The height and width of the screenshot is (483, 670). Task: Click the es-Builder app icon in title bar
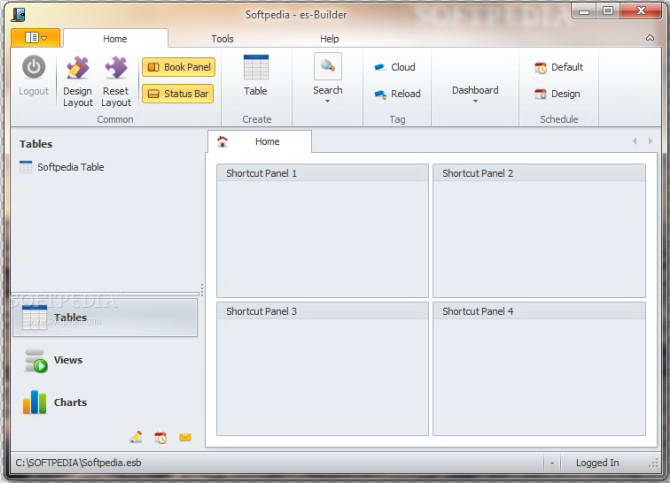point(19,14)
